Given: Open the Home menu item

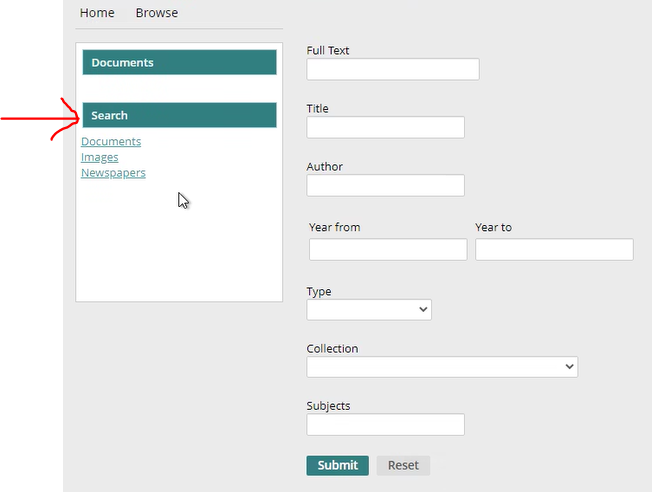Looking at the screenshot, I should [x=97, y=13].
